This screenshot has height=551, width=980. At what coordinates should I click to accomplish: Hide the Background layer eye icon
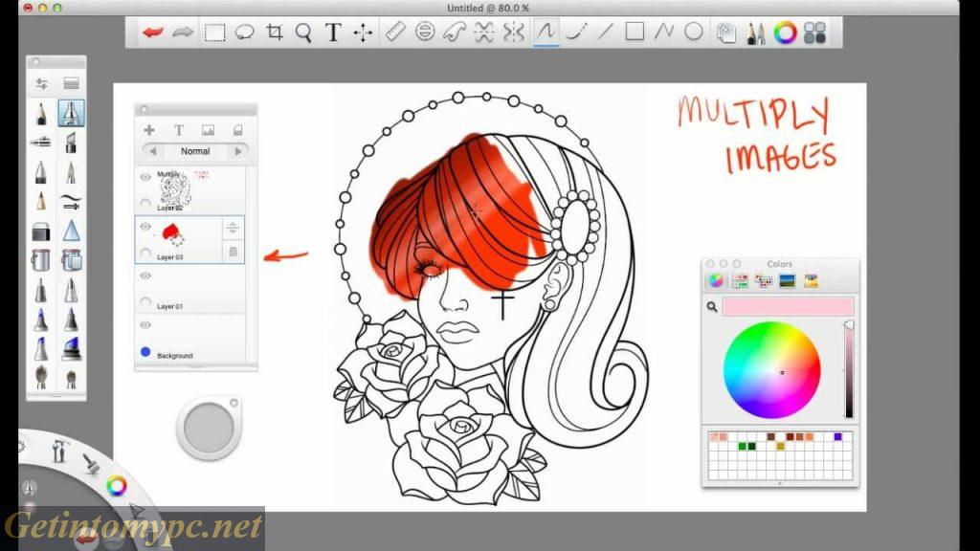(145, 325)
